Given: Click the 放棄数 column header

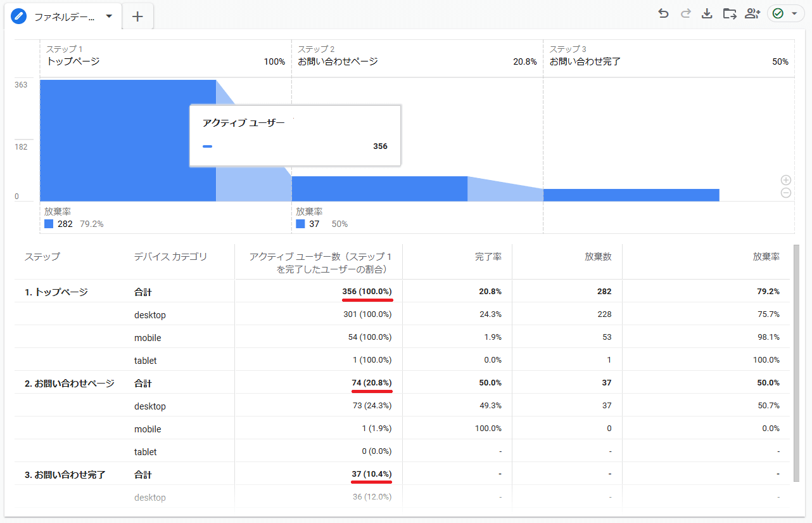Looking at the screenshot, I should [597, 257].
